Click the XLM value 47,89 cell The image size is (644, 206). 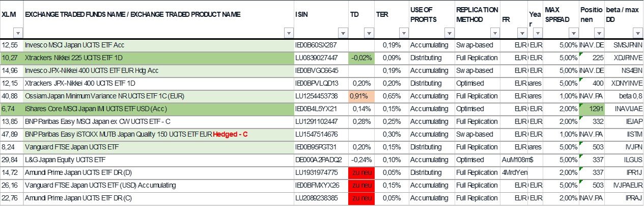[11, 135]
